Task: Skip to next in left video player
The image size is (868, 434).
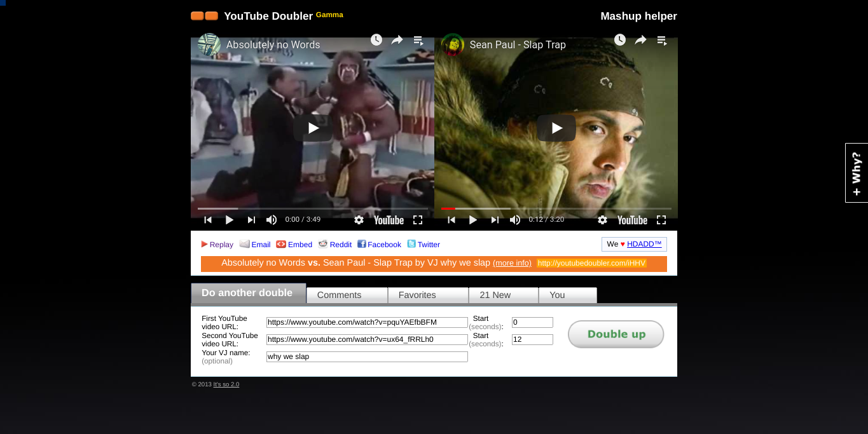Action: click(251, 220)
